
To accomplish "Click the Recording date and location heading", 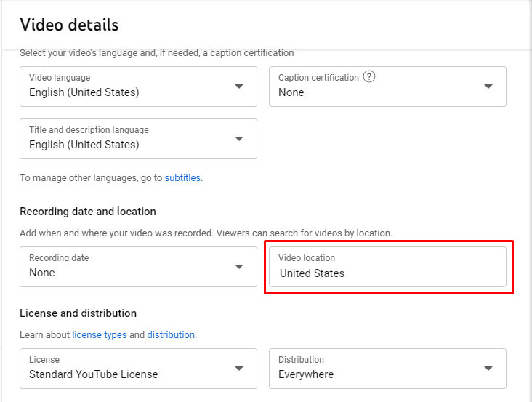I will coord(88,212).
